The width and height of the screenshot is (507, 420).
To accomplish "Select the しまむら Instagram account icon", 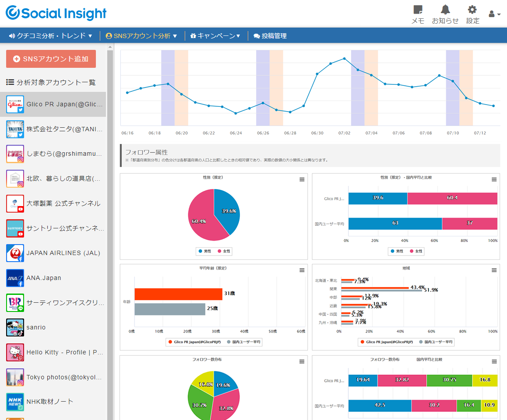I will (15, 154).
